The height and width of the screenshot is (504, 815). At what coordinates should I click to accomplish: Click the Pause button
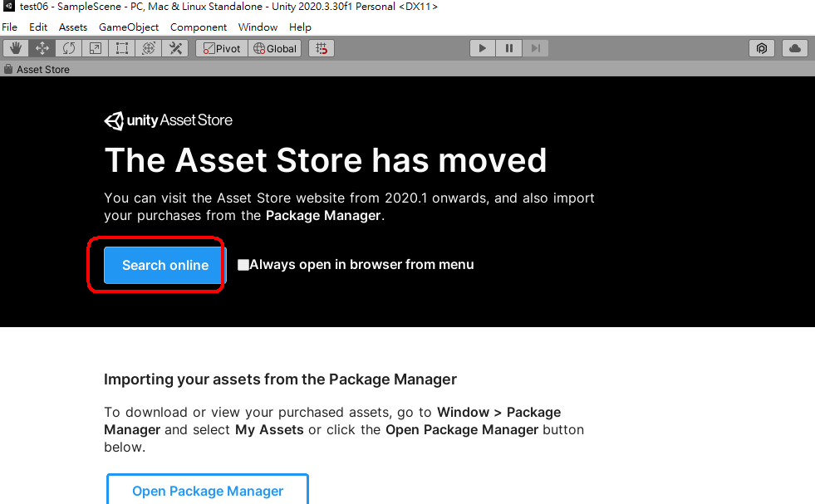(x=508, y=48)
